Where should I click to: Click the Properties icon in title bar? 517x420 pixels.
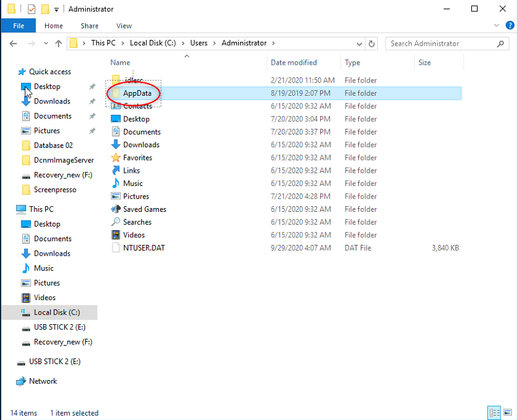point(31,9)
